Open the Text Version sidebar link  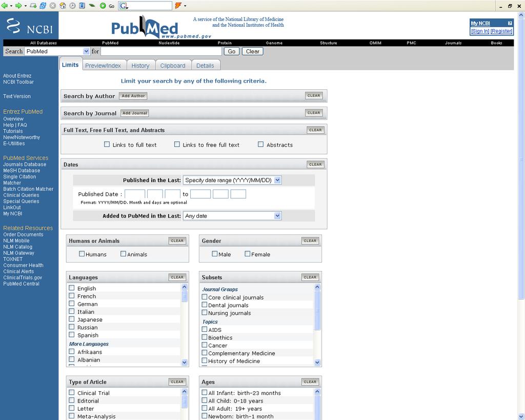17,96
